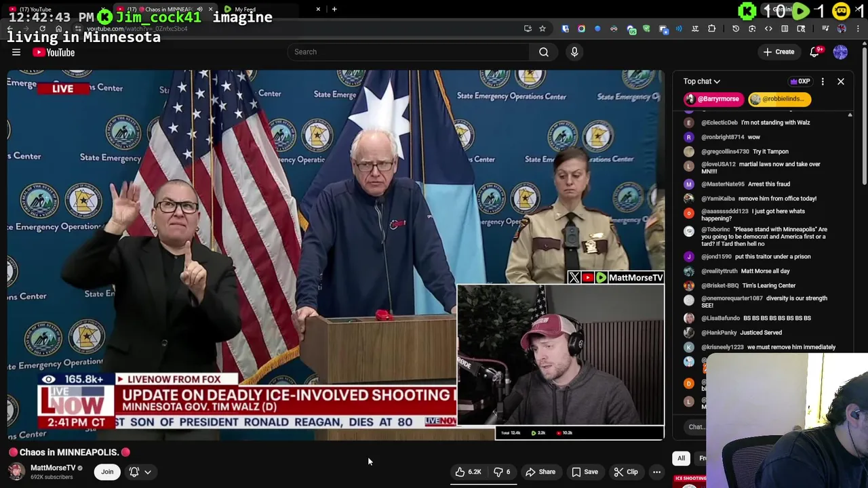This screenshot has height=488, width=868.
Task: Click @MasterNate95 chat message
Action: point(746,184)
